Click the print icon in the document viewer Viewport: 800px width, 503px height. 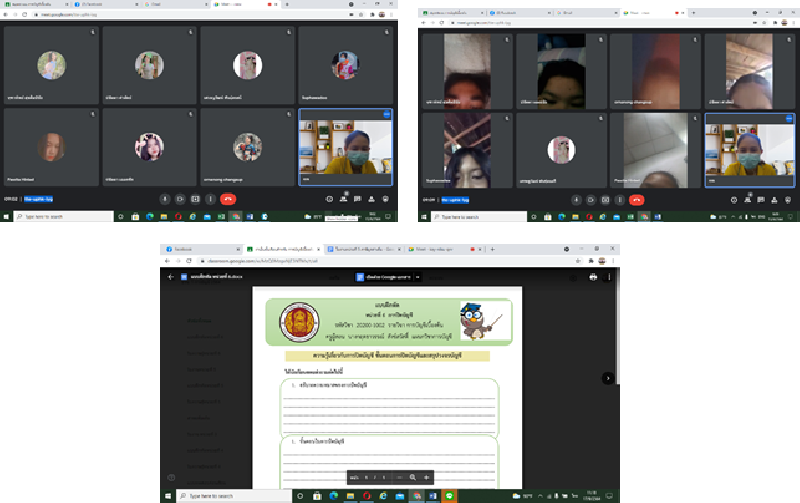(594, 277)
